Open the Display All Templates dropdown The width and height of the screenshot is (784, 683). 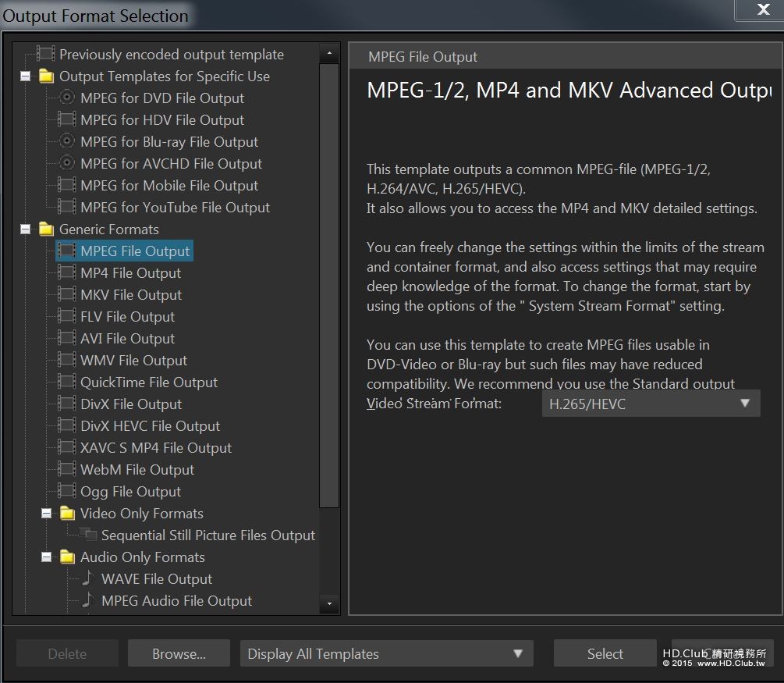click(x=386, y=653)
